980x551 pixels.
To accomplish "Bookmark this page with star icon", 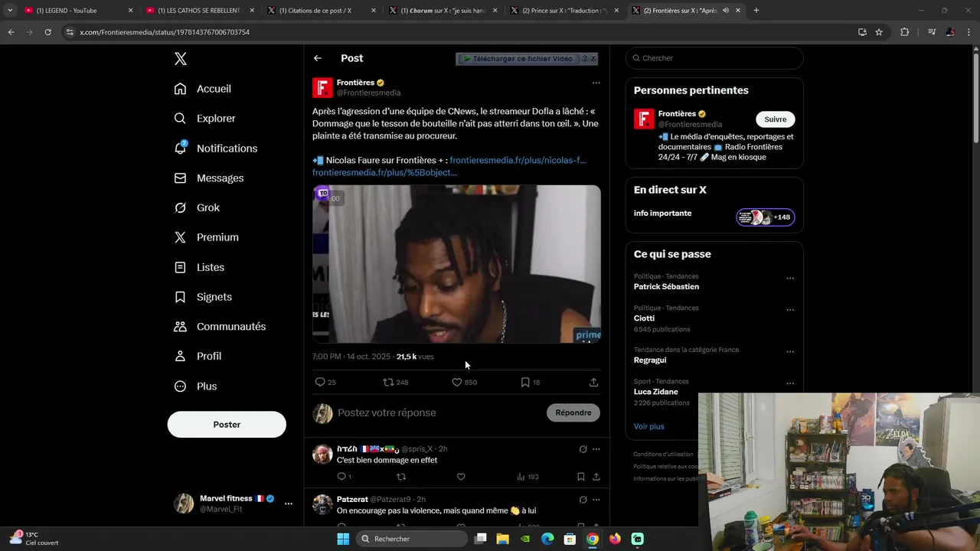I will pyautogui.click(x=879, y=32).
